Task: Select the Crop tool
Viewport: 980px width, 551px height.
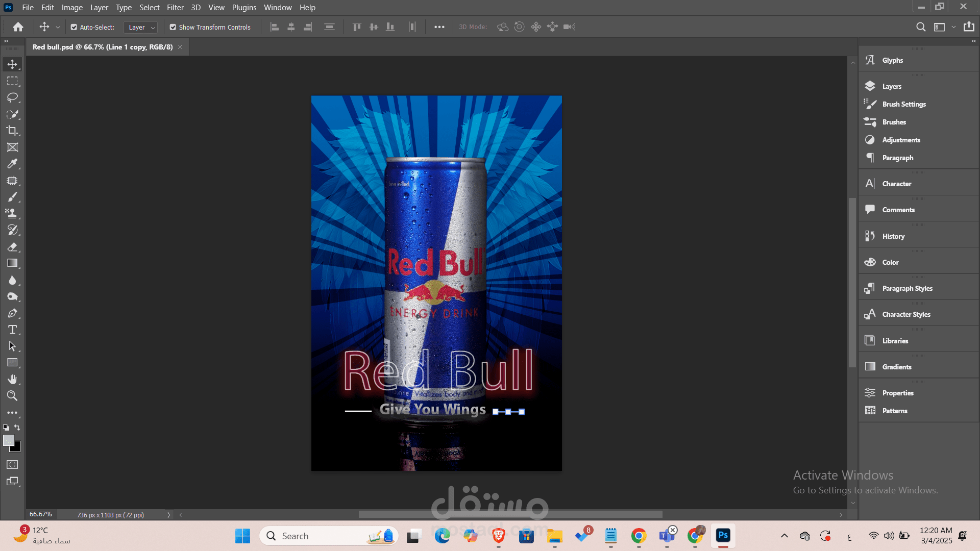Action: 13,131
